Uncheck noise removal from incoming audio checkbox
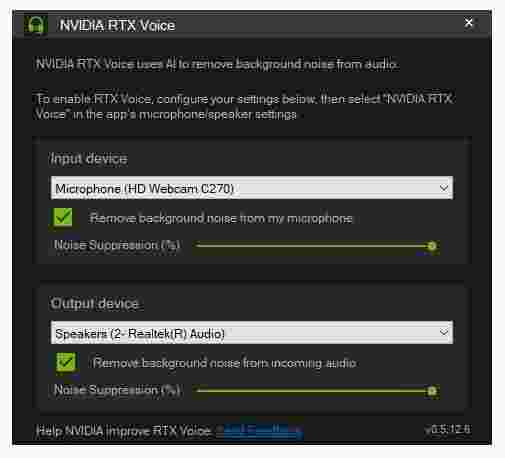505x458 pixels. [66, 362]
